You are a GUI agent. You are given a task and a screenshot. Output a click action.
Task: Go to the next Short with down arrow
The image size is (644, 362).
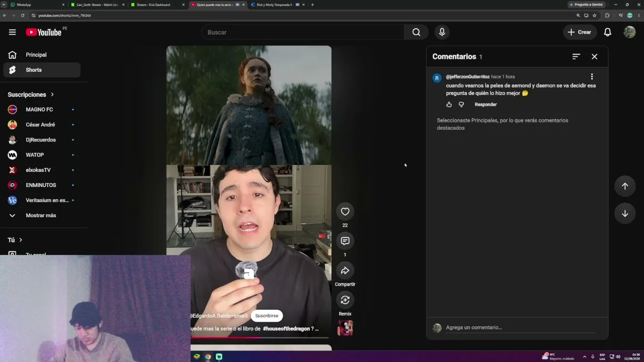click(625, 214)
